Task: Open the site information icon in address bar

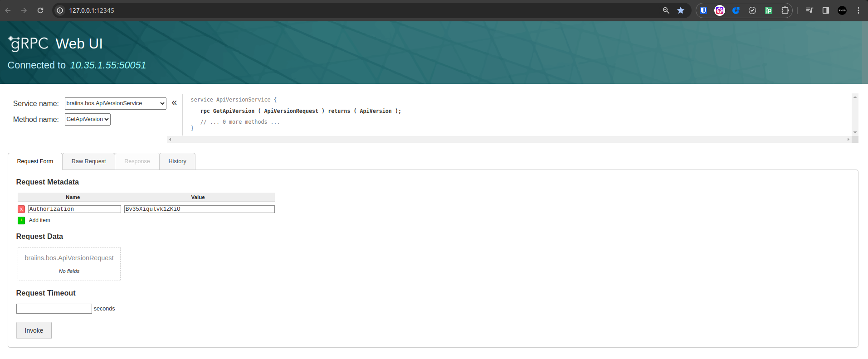Action: click(x=60, y=10)
